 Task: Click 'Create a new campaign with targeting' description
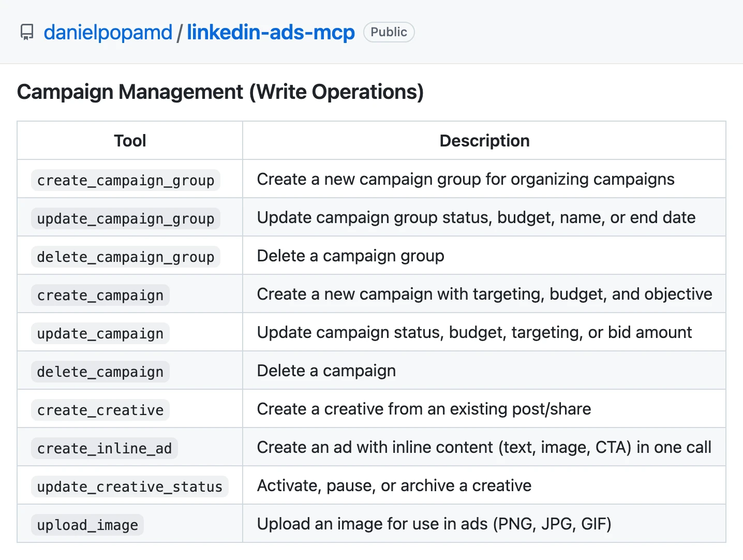484,294
